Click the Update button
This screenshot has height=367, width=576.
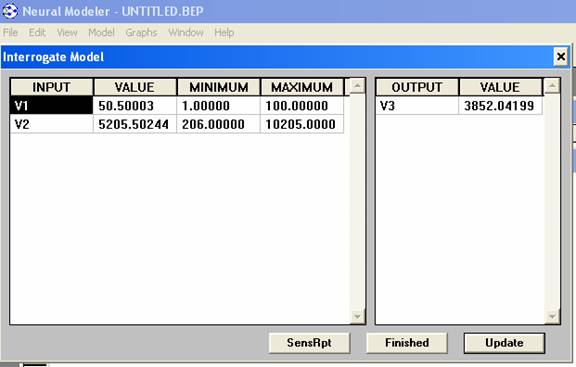coord(504,343)
